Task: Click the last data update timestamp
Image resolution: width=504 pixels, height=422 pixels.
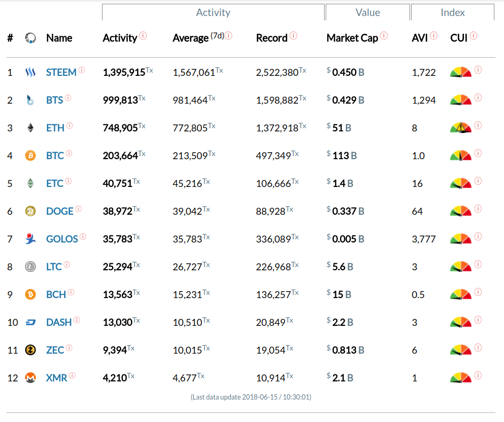Action: [251, 397]
